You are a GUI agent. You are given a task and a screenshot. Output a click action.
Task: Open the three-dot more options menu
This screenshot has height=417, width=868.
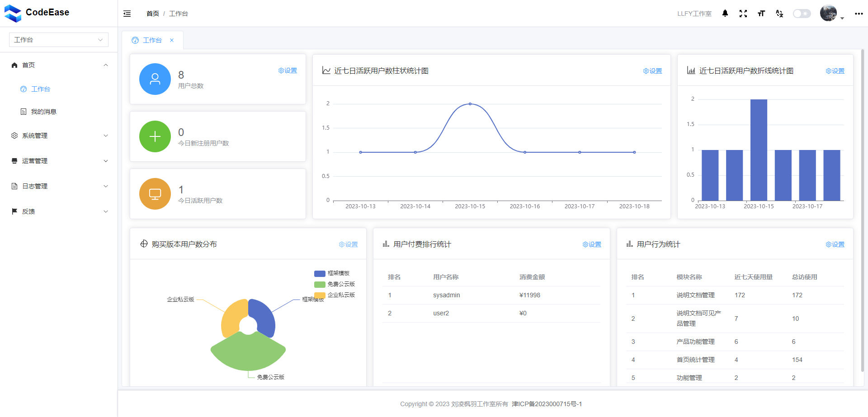click(x=859, y=14)
